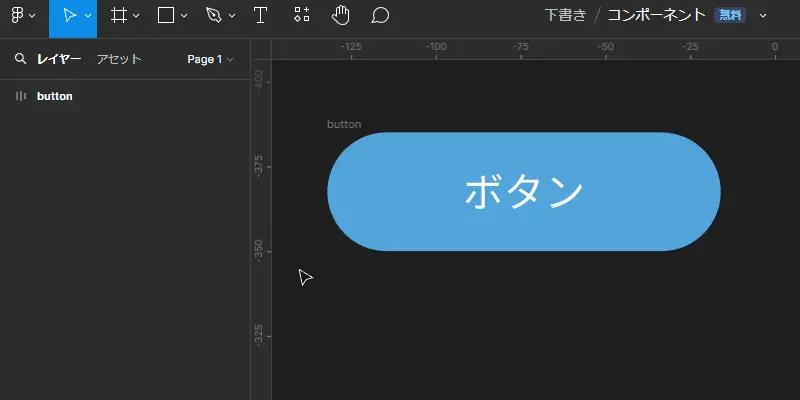Select the Move tool arrow
This screenshot has width=800, height=400.
(x=69, y=15)
